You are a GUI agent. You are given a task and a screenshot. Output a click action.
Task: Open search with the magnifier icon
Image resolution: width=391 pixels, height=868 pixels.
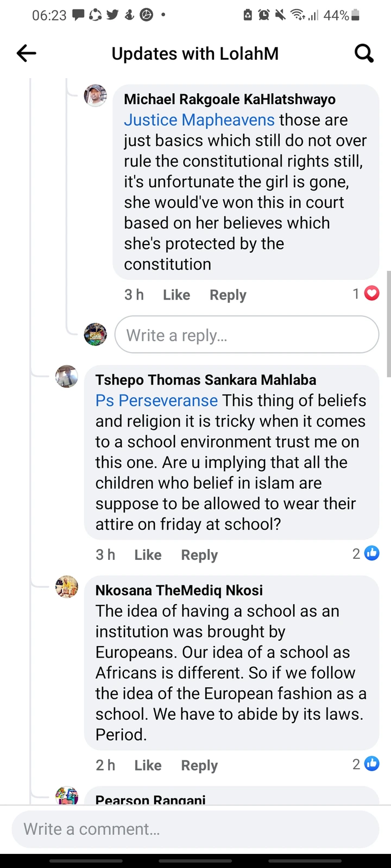point(364,53)
